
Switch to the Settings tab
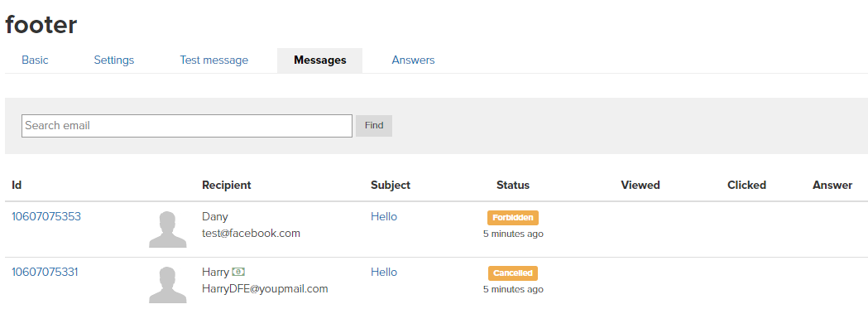(x=114, y=60)
